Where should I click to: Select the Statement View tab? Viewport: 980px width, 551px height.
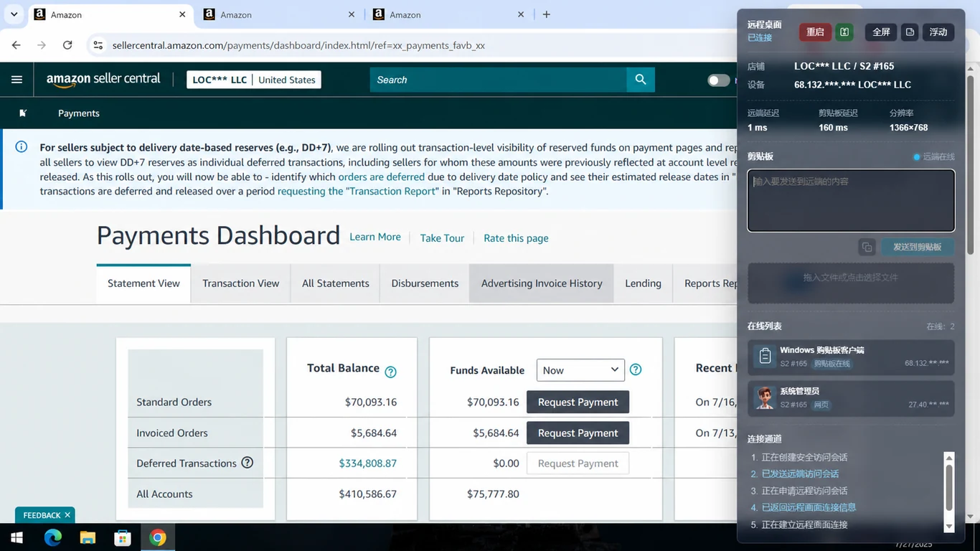click(x=143, y=283)
